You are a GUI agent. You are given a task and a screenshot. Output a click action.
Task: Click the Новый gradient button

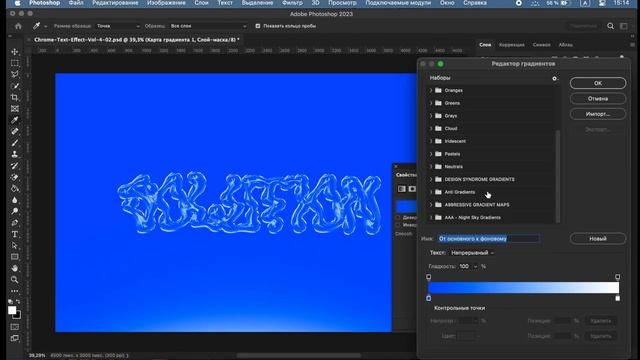(598, 238)
